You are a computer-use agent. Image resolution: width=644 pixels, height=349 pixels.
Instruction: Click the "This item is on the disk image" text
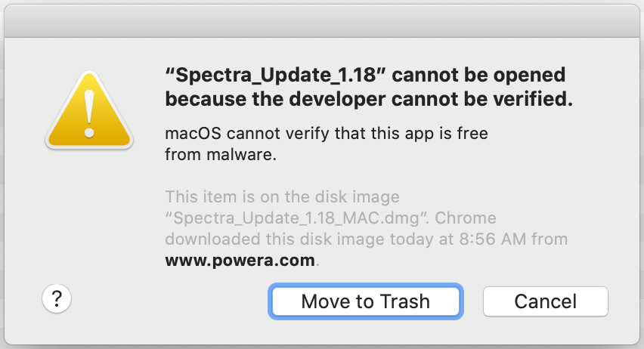[x=282, y=197]
